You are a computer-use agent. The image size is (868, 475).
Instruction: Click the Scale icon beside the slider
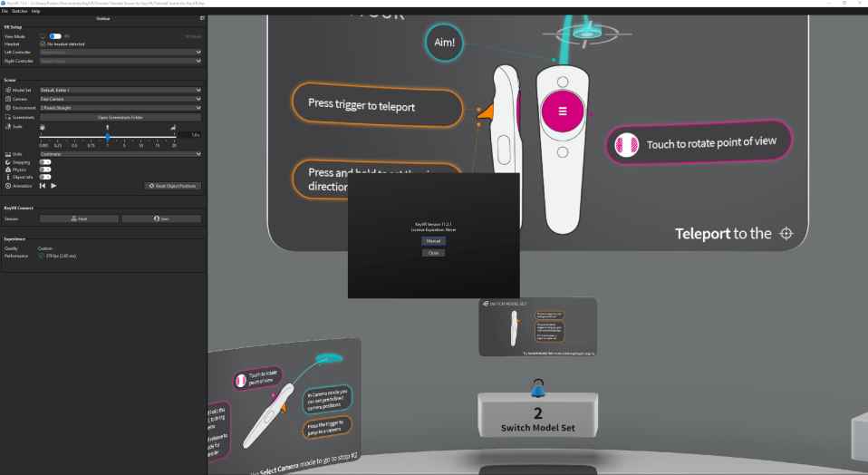pos(8,126)
